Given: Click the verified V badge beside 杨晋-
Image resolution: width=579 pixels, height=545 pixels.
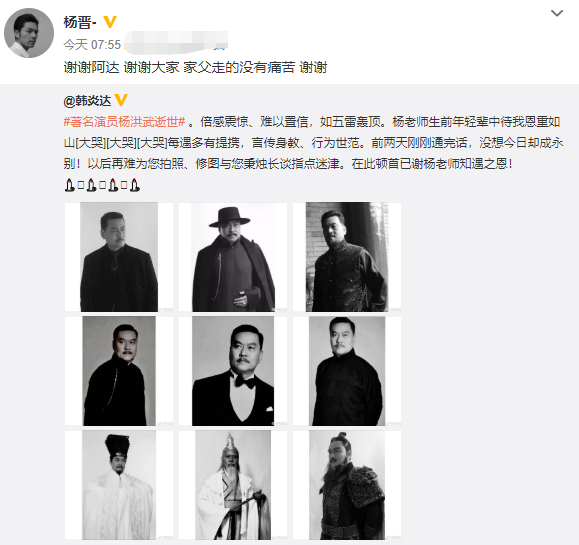Looking at the screenshot, I should pos(110,22).
